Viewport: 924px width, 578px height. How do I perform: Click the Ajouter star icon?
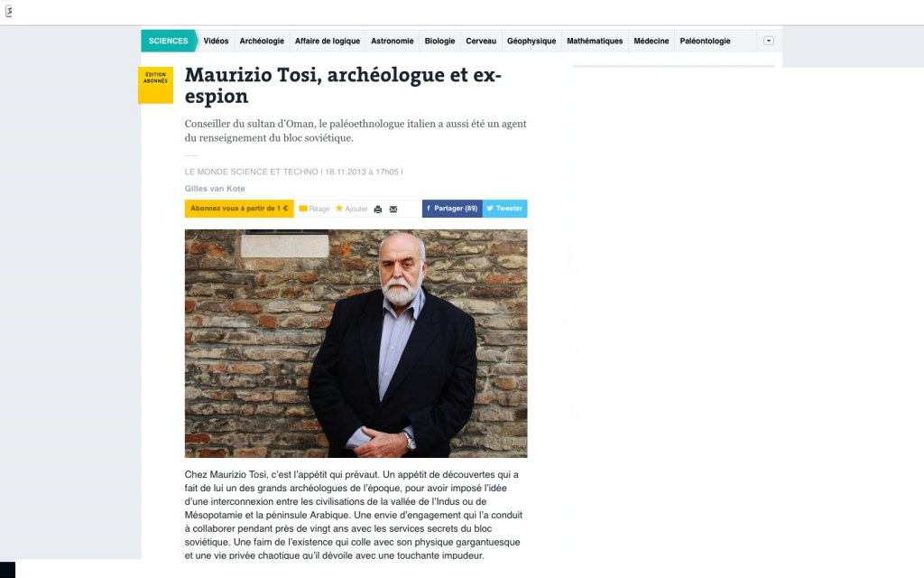339,209
